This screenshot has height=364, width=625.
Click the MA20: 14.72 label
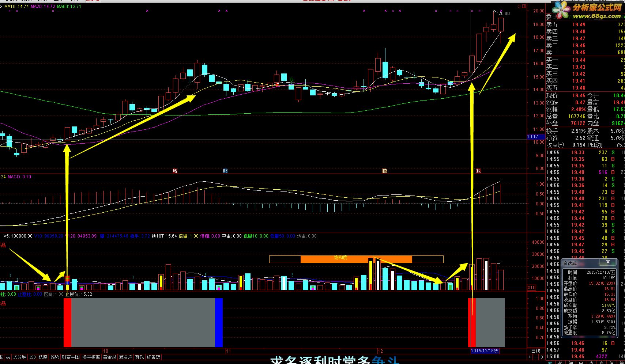tap(43, 7)
